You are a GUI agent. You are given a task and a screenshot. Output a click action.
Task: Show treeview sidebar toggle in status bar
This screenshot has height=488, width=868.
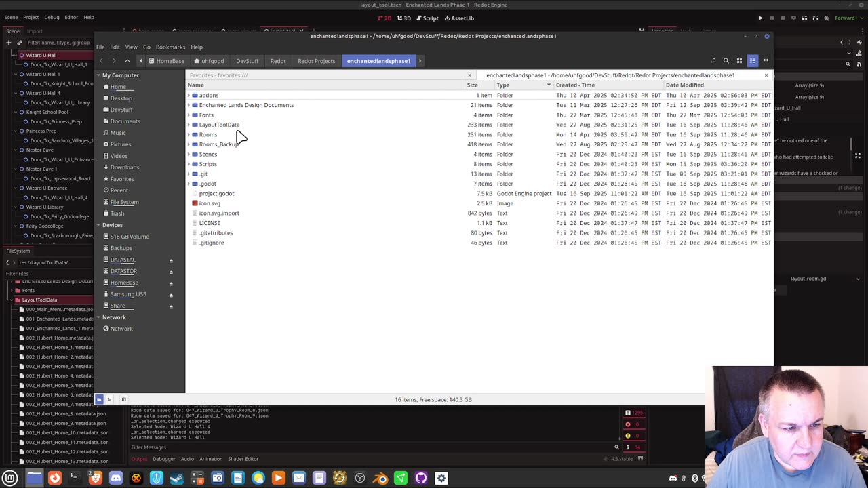tap(109, 399)
